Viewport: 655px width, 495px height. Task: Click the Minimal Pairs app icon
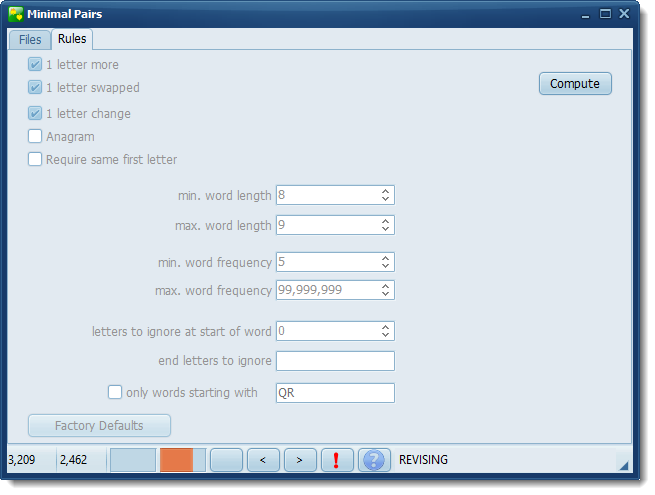tap(15, 14)
